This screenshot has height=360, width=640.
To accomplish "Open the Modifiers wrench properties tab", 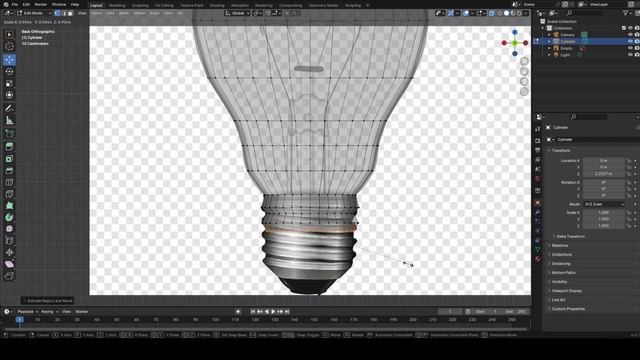I will tap(538, 212).
